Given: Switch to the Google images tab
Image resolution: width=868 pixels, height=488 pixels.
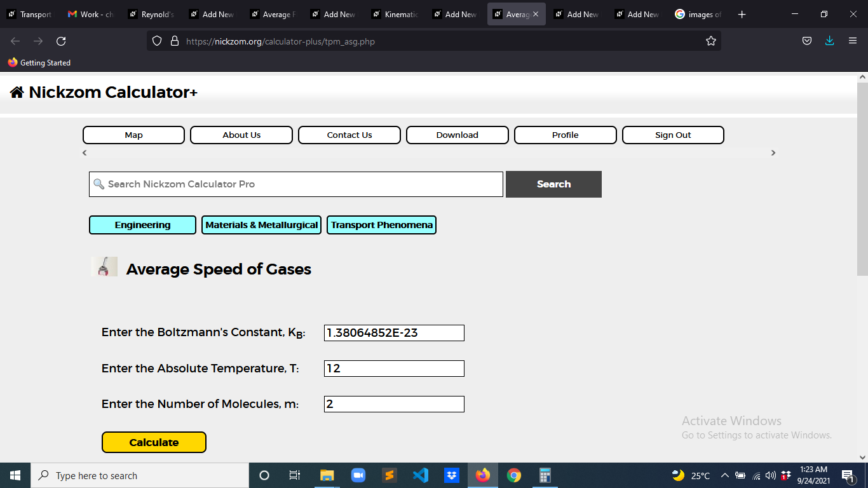Looking at the screenshot, I should (698, 14).
